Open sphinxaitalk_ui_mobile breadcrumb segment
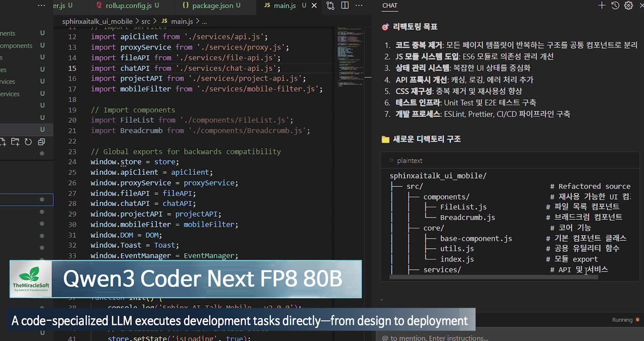Image resolution: width=644 pixels, height=341 pixels. 97,21
